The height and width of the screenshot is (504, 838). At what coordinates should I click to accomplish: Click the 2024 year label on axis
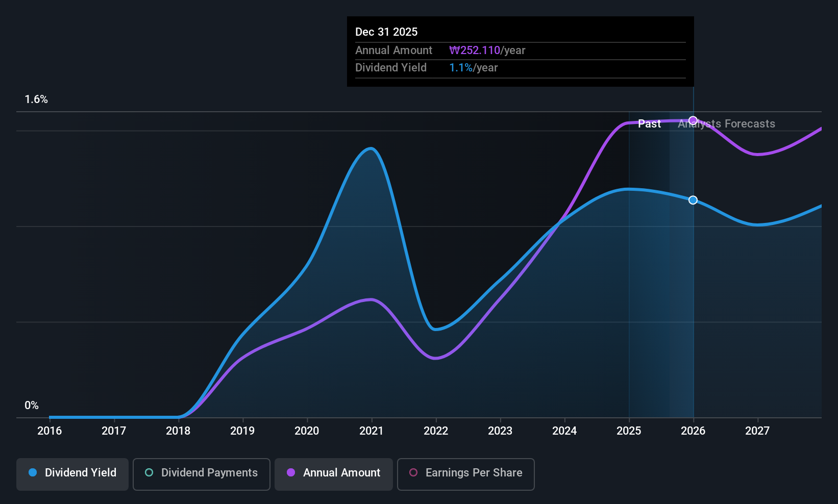[x=564, y=431]
